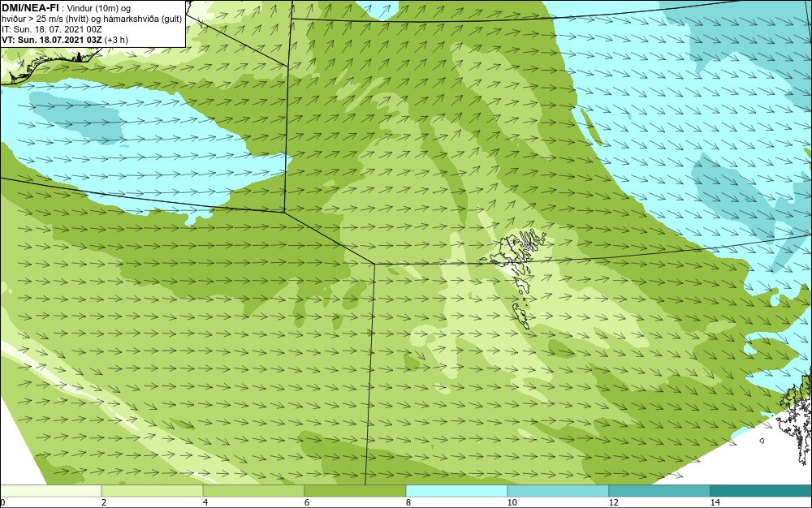Click the DMI/NEA-FI title text
Viewport: 812px width, 508px height.
click(x=29, y=7)
